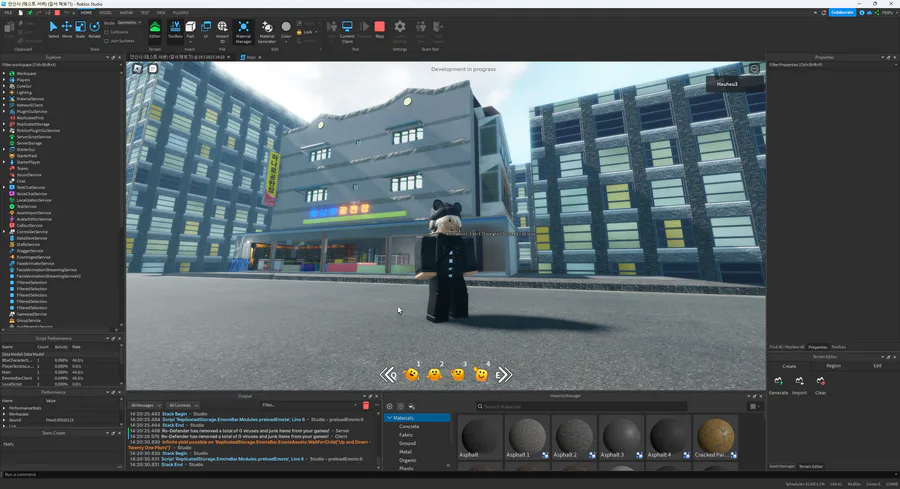This screenshot has height=489, width=900.
Task: Click the Output Filter text field
Action: [309, 405]
